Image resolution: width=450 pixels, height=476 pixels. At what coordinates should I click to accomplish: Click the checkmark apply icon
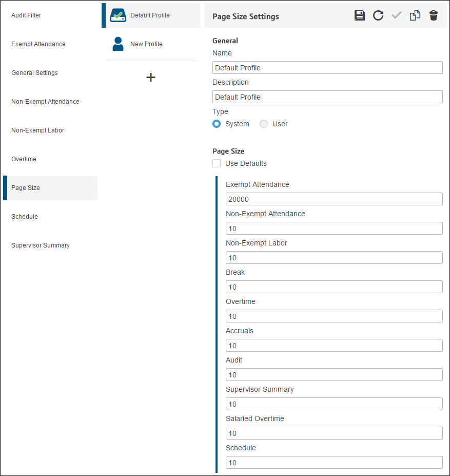[x=397, y=15]
